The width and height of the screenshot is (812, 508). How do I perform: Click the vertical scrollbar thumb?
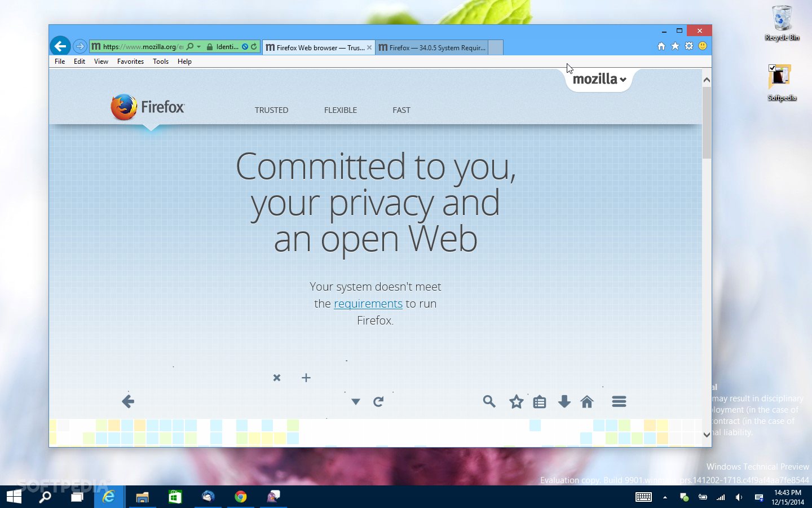[x=707, y=122]
